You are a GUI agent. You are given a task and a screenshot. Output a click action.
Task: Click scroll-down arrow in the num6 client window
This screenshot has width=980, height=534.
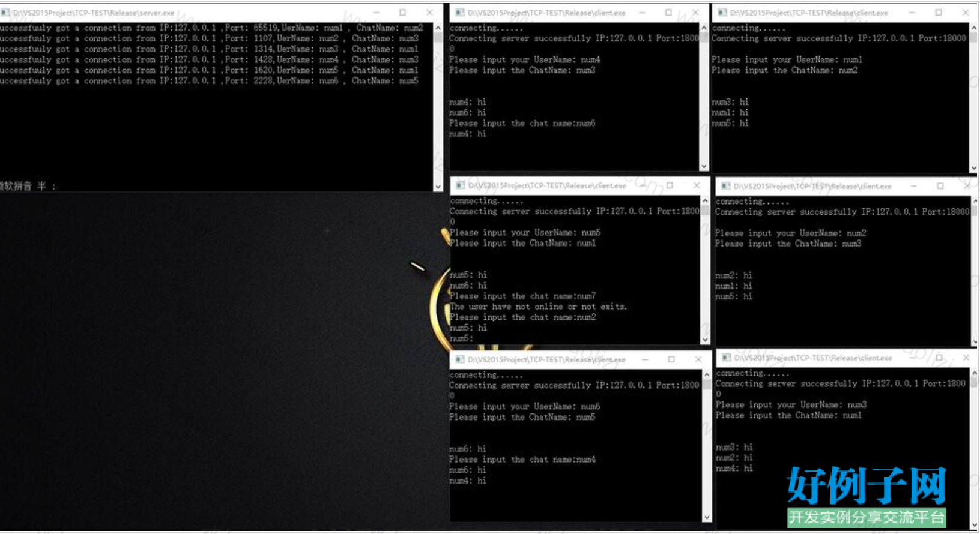point(707,517)
